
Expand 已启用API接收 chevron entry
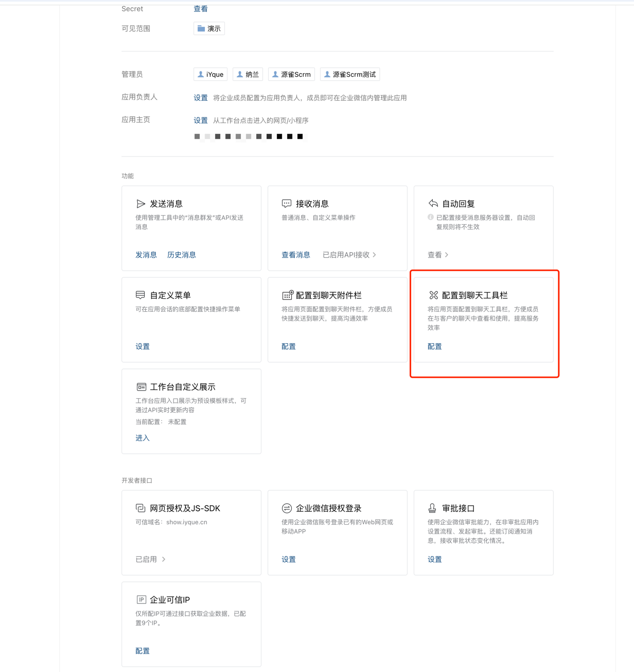click(349, 255)
